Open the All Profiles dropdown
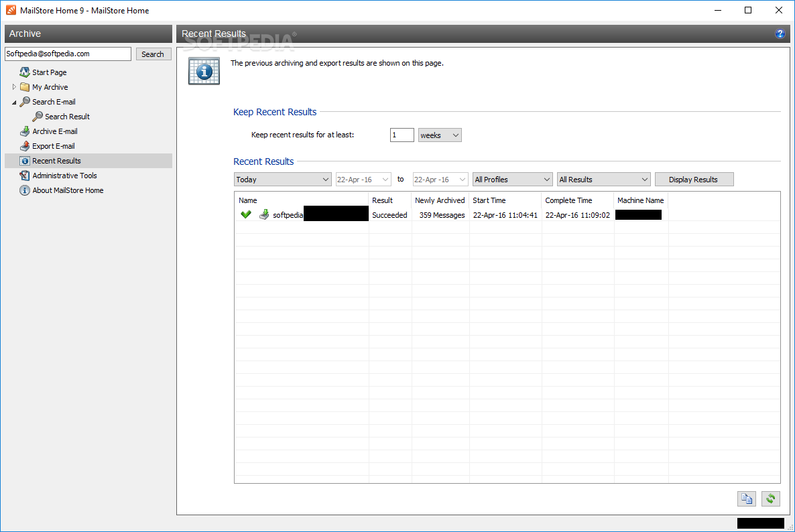795x532 pixels. click(x=512, y=180)
